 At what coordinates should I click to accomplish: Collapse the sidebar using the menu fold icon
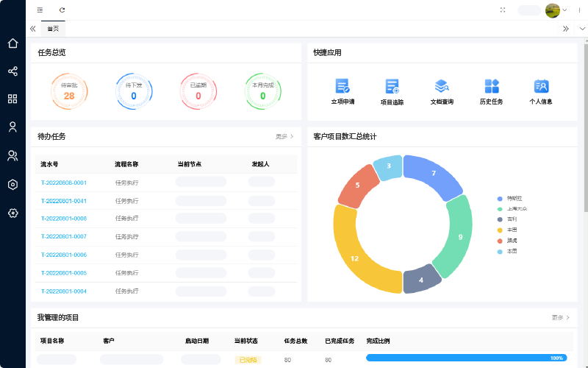click(40, 10)
